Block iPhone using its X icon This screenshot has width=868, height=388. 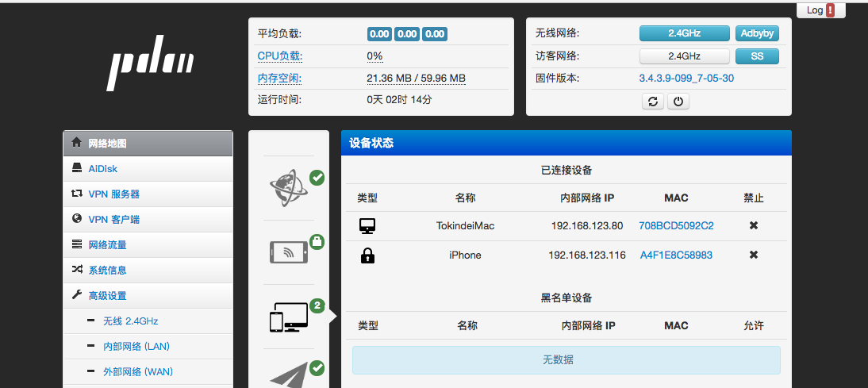click(x=753, y=255)
